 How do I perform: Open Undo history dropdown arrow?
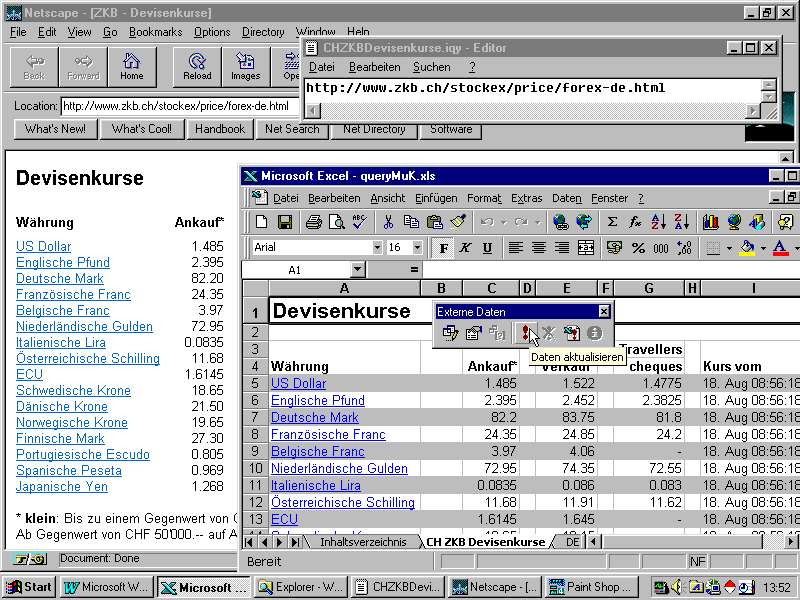pos(503,222)
